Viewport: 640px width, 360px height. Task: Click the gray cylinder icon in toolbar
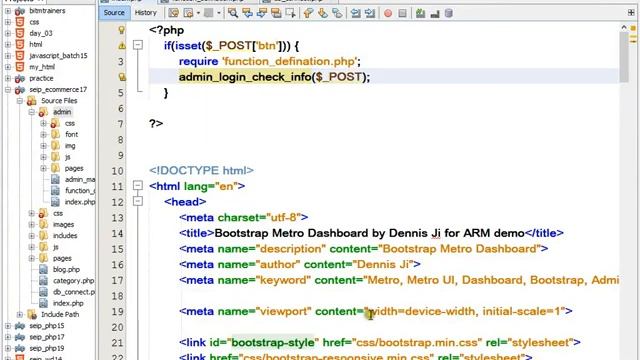(449, 13)
